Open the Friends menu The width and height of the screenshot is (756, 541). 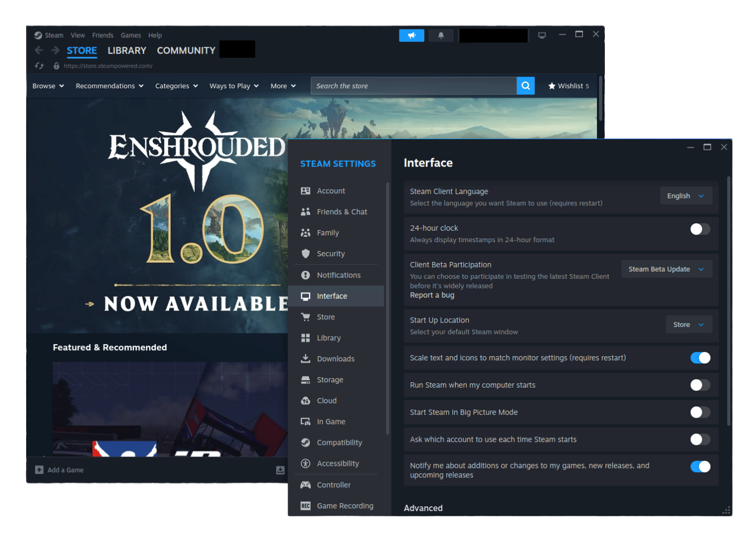coord(103,35)
